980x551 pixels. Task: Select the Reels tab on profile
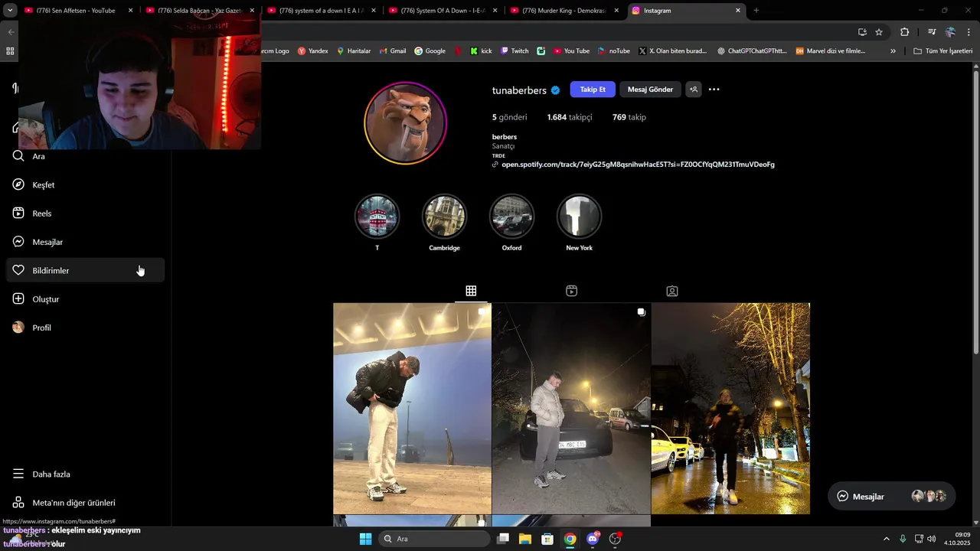[571, 291]
